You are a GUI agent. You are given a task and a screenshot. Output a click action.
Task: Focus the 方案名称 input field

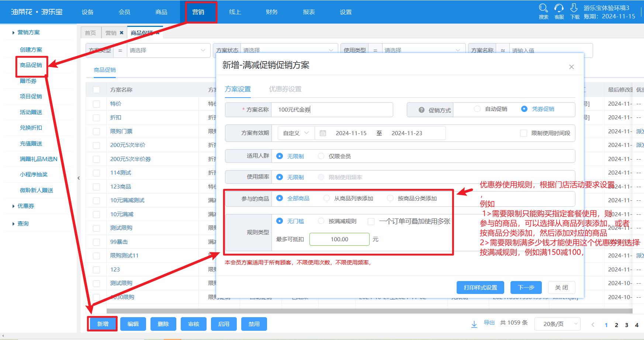click(332, 110)
